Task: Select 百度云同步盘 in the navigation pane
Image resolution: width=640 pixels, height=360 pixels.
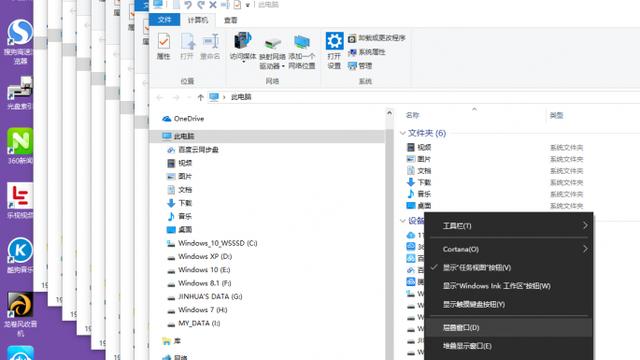Action: (193, 149)
